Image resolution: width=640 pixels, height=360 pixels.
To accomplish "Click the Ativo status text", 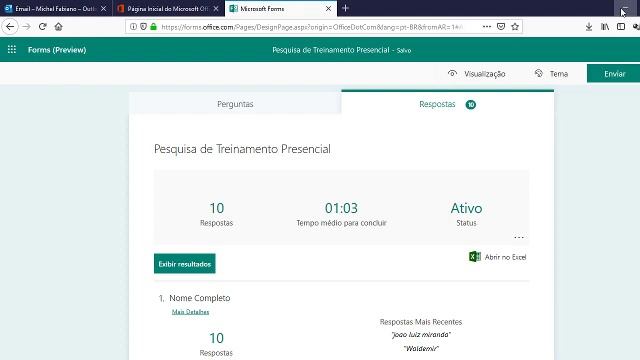I will 466,208.
